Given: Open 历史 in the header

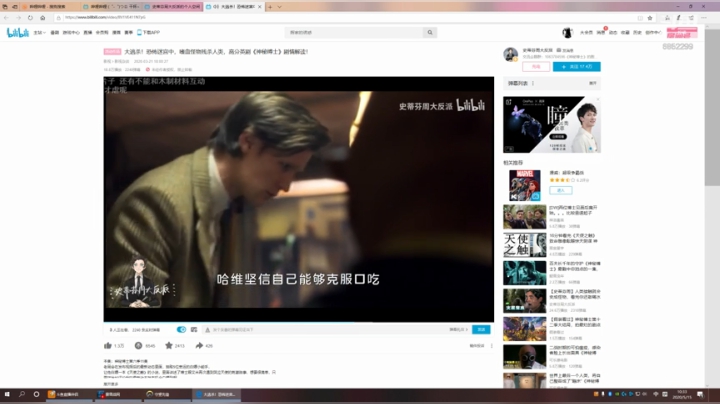Looking at the screenshot, I should pyautogui.click(x=637, y=33).
